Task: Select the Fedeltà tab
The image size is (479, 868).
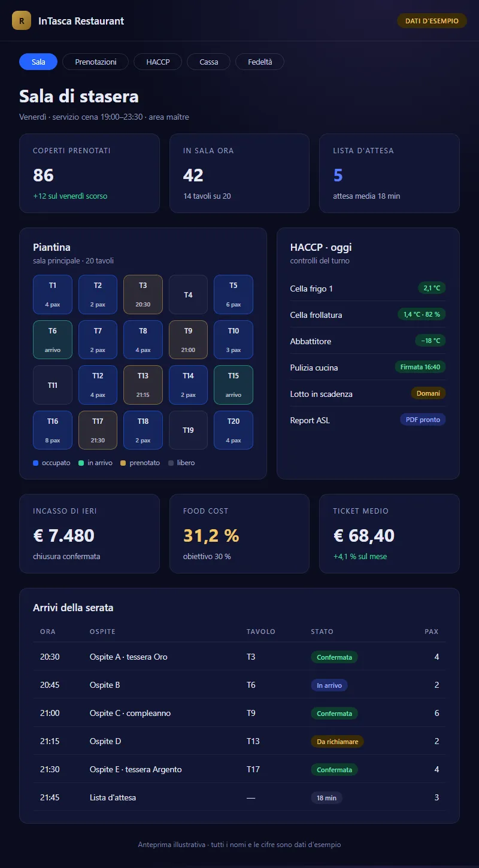Action: point(260,62)
